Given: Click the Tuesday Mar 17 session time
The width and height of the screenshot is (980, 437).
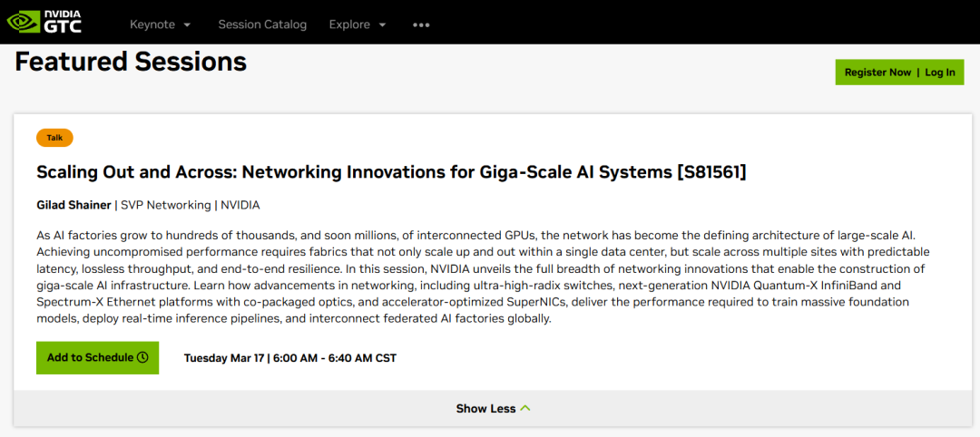Looking at the screenshot, I should coord(289,358).
